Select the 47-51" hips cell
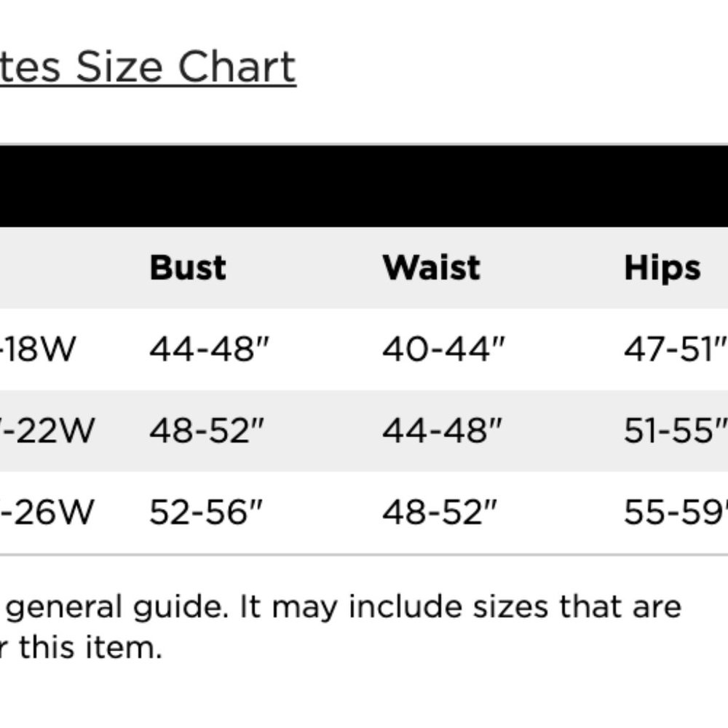 point(676,349)
